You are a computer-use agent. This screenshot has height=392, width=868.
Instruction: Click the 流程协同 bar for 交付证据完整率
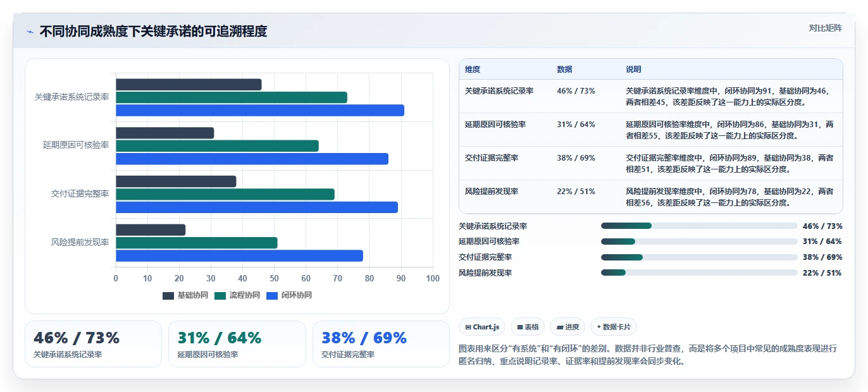pos(225,194)
